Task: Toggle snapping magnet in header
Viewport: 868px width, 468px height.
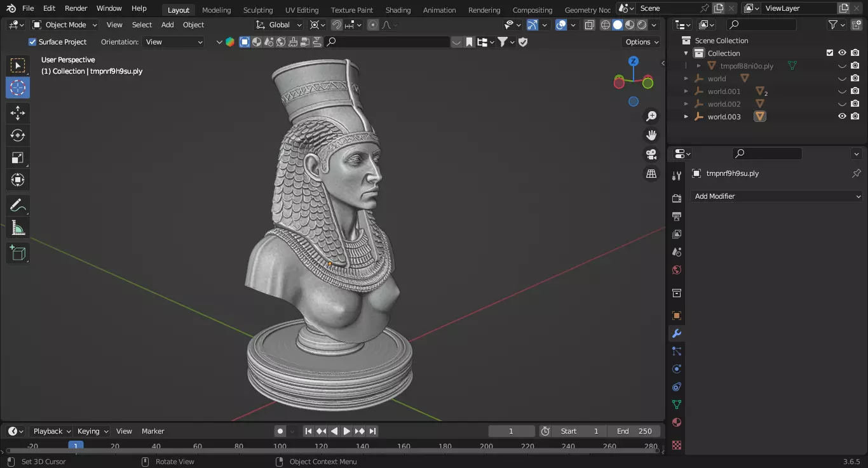Action: pyautogui.click(x=336, y=25)
